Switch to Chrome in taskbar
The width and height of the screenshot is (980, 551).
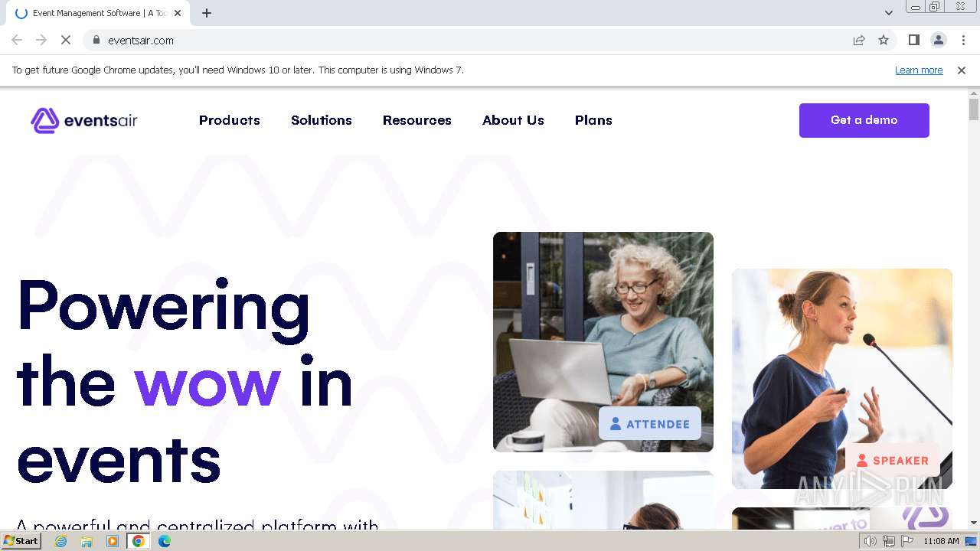tap(139, 541)
